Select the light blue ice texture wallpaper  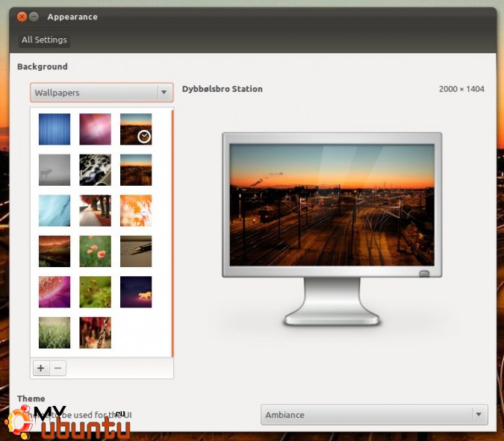click(x=55, y=210)
